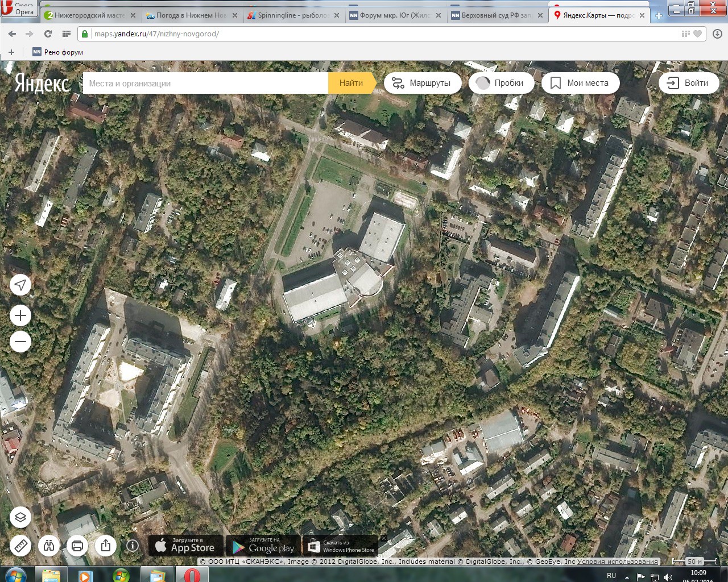The width and height of the screenshot is (728, 582).
Task: Open Маршруты route planner
Action: pyautogui.click(x=422, y=83)
